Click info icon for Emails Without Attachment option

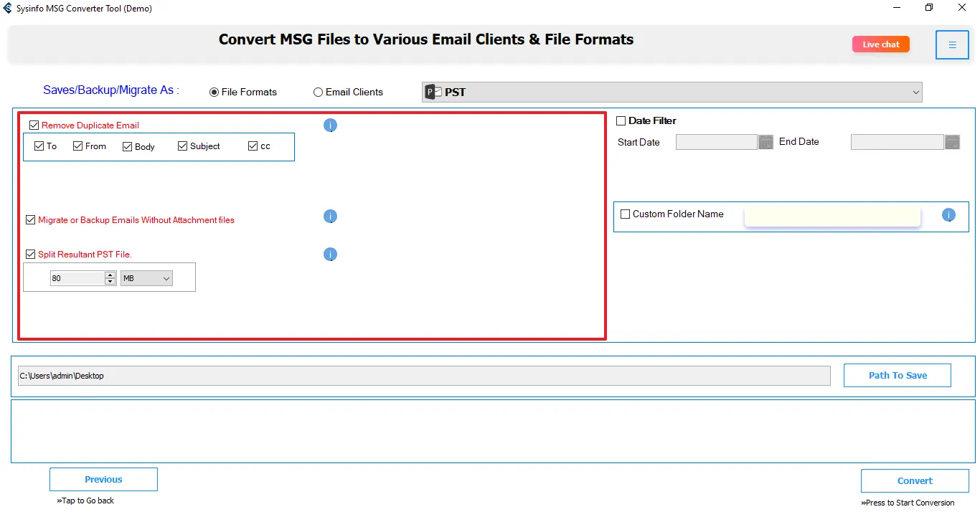(x=330, y=217)
